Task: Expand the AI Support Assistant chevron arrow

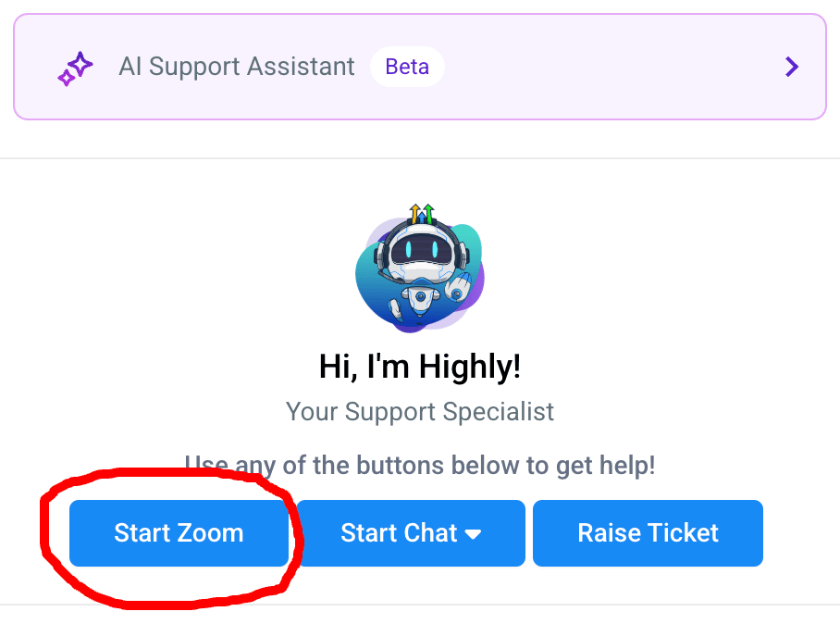Action: pos(791,67)
